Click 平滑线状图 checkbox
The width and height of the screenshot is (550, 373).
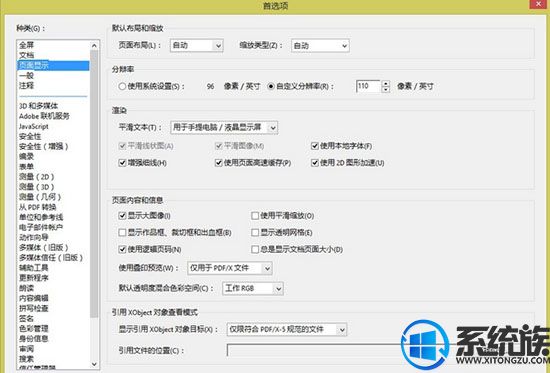122,146
